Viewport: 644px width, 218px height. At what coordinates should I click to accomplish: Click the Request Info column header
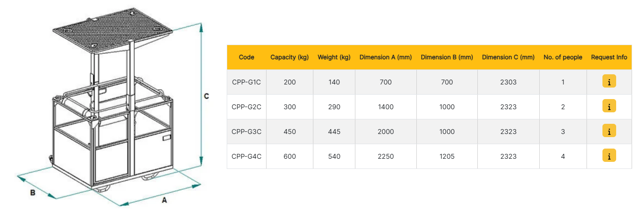click(x=609, y=57)
